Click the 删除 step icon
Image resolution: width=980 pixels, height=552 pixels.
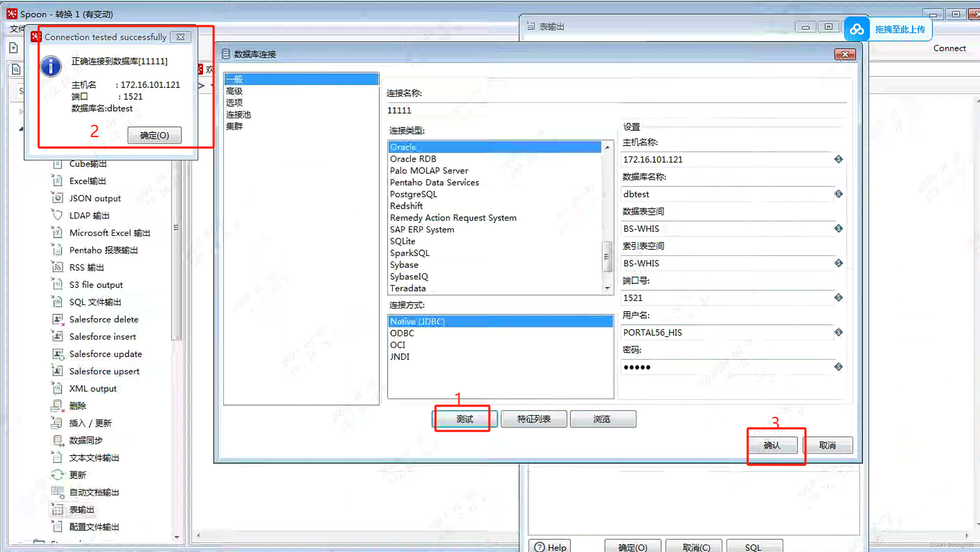click(x=57, y=406)
